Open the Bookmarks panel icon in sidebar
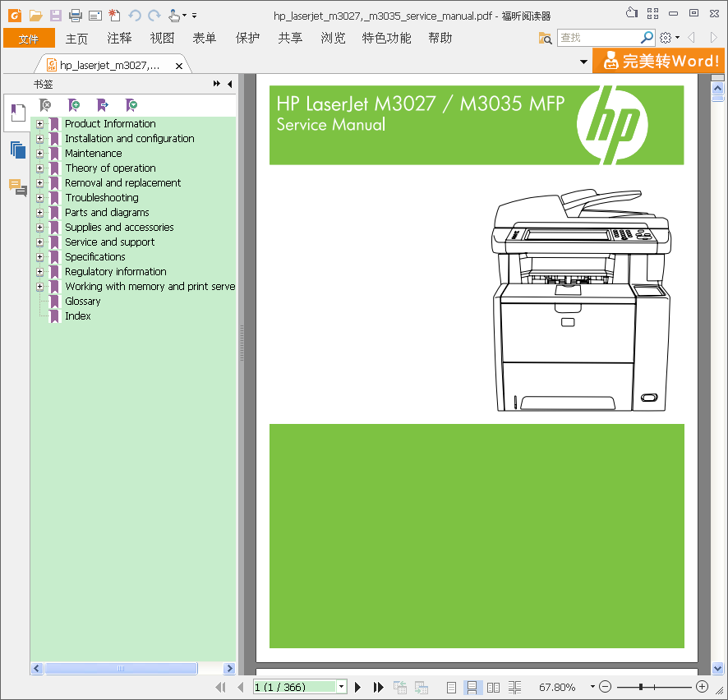Viewport: 728px width, 700px height. (17, 113)
